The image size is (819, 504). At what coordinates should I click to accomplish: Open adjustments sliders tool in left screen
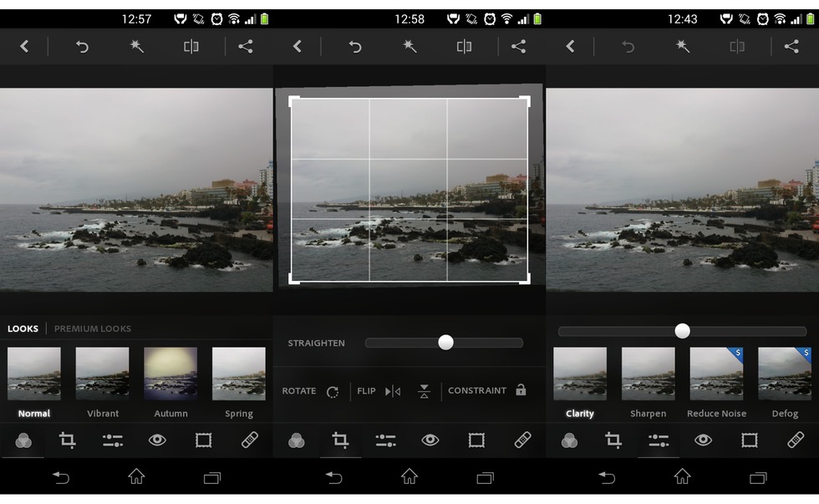(x=112, y=440)
